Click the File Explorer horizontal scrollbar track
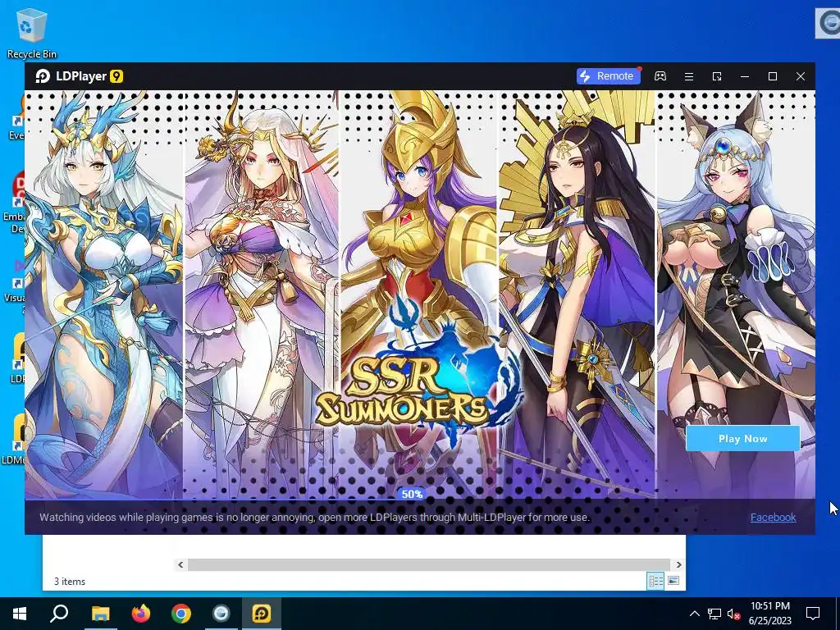This screenshot has width=840, height=630. tap(429, 564)
